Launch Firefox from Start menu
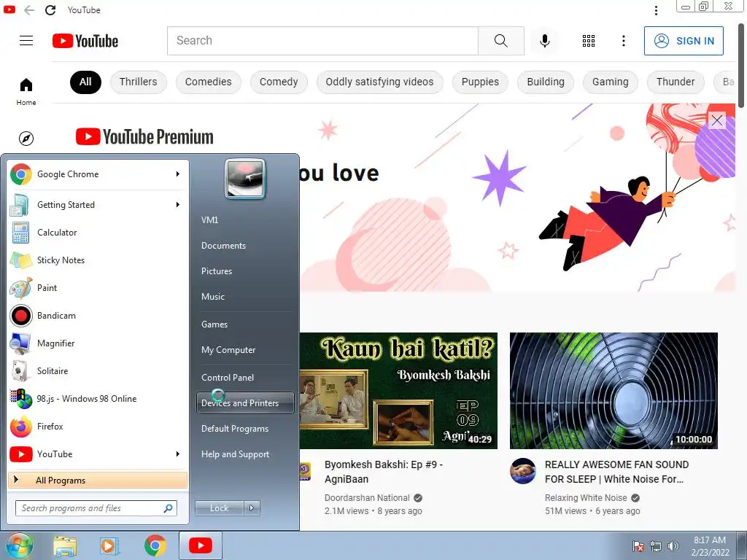Image resolution: width=747 pixels, height=560 pixels. (98, 426)
